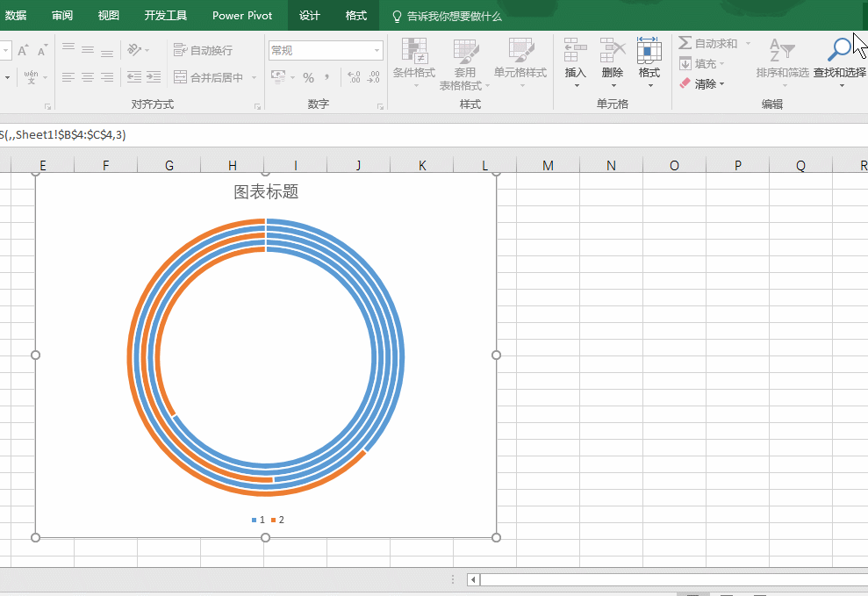The height and width of the screenshot is (596, 868).
Task: Click 自动求和 AutoSum button
Action: tap(708, 43)
